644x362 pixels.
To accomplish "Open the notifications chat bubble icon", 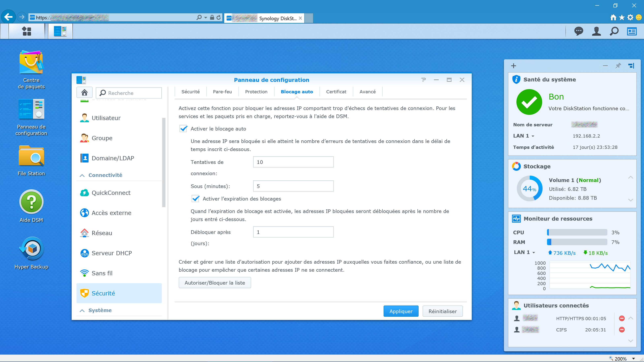I will point(579,31).
